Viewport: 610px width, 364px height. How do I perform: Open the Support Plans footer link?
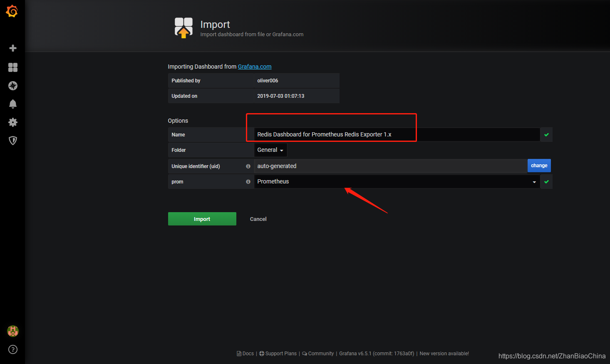pos(278,354)
